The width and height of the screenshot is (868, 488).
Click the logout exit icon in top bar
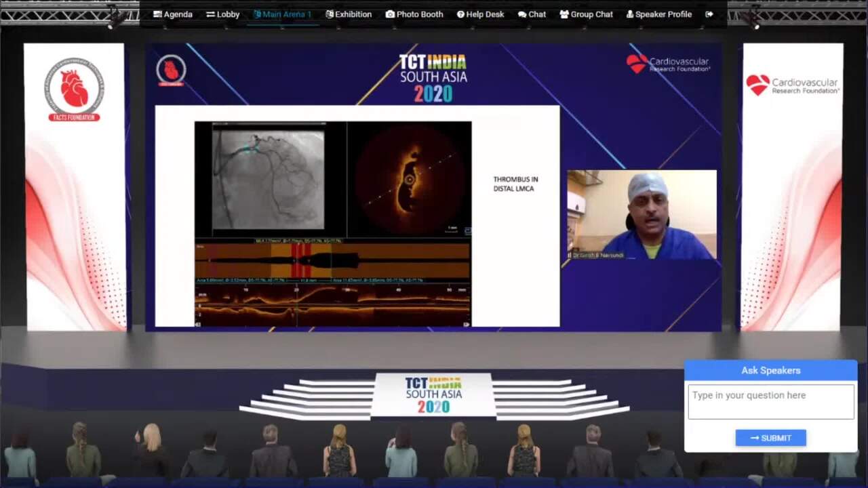pos(709,14)
